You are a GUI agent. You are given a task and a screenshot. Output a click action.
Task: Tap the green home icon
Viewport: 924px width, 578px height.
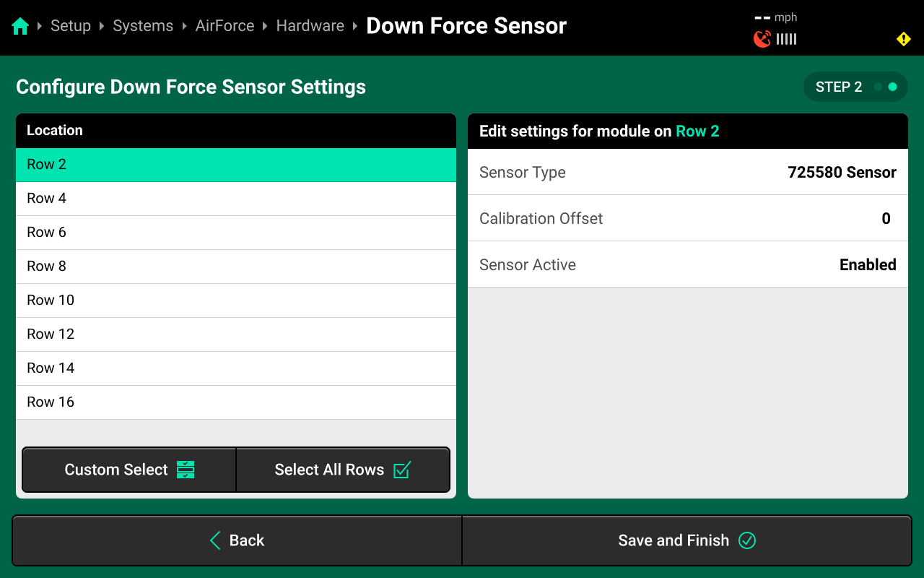tap(19, 25)
